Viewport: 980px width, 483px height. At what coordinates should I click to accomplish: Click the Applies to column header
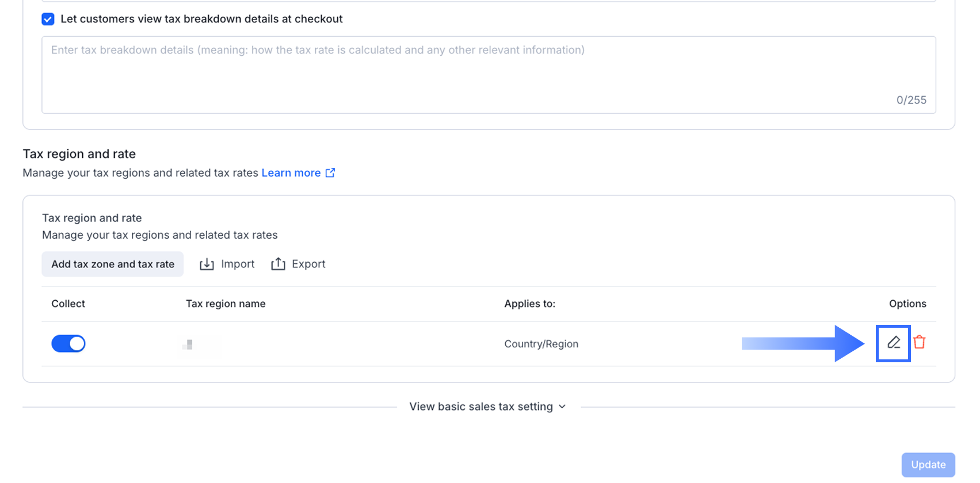click(x=529, y=304)
